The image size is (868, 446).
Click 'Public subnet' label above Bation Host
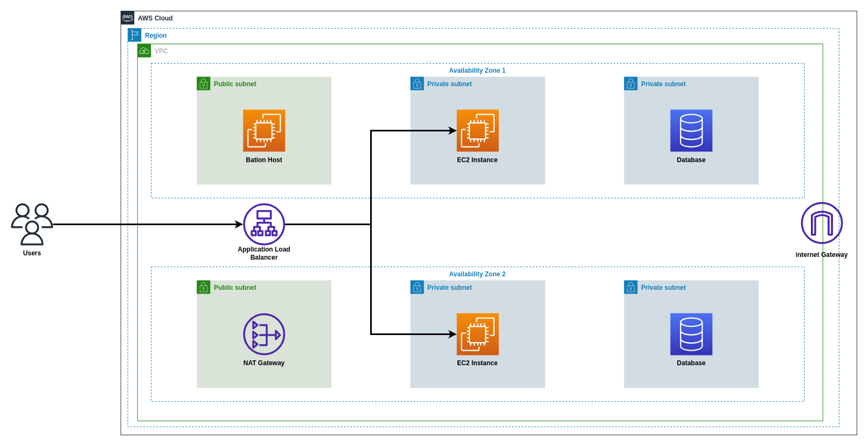coord(235,84)
